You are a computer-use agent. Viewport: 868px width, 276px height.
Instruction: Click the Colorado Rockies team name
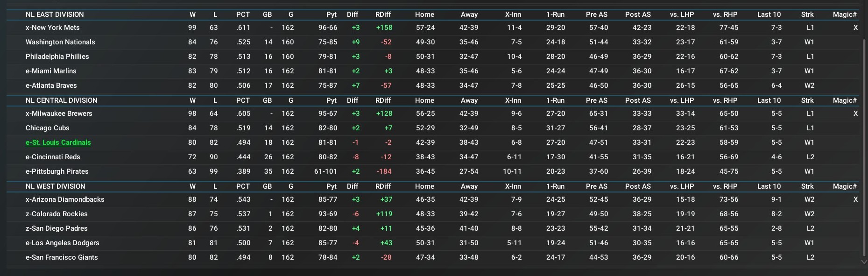coord(56,214)
